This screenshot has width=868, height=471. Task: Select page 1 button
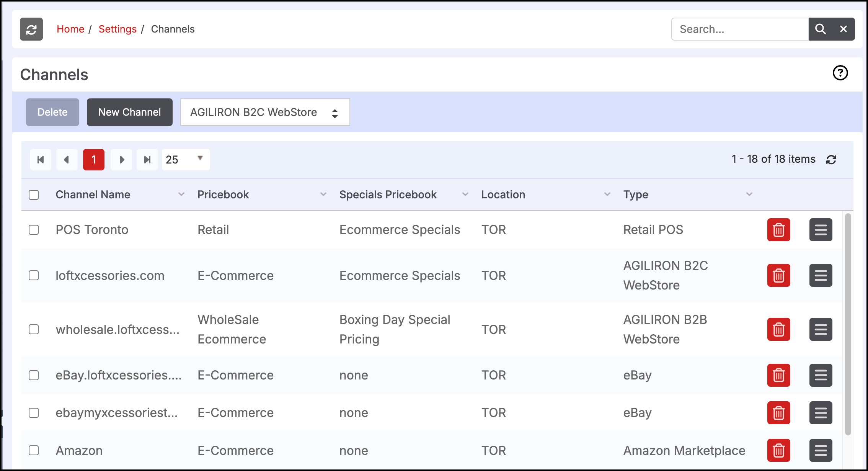(94, 160)
